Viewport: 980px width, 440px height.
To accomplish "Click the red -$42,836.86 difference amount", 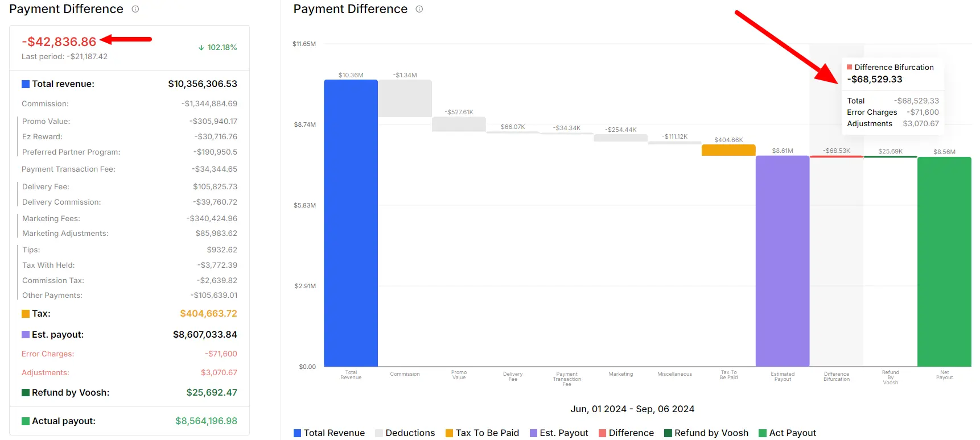I will [59, 42].
